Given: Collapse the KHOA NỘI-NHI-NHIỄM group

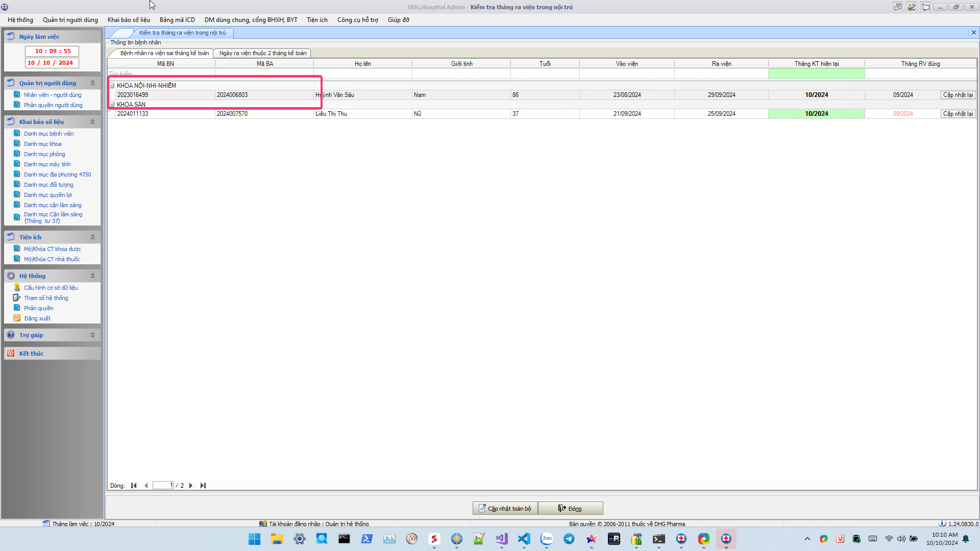Looking at the screenshot, I should [x=112, y=86].
